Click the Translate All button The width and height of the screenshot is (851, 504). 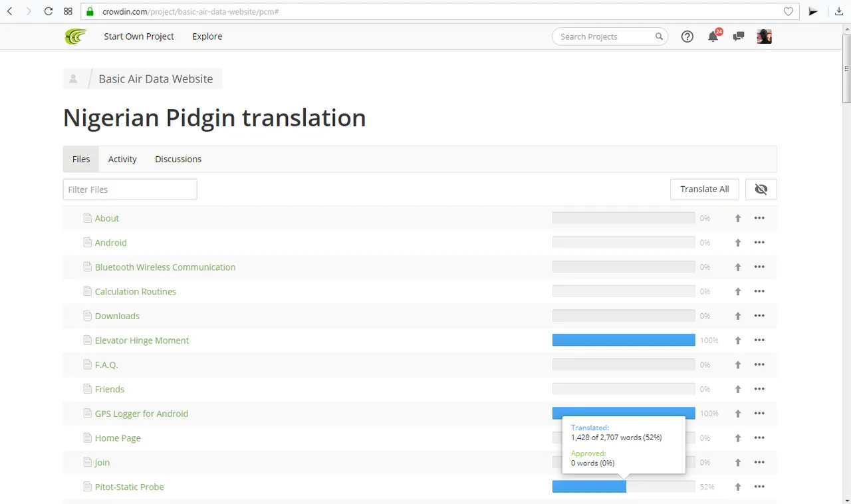(x=705, y=189)
